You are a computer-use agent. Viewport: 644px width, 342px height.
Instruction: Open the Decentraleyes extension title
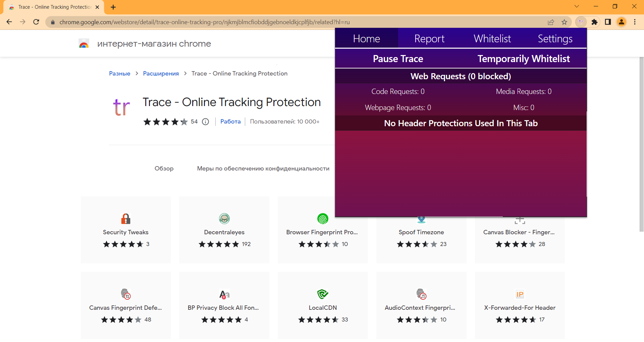[x=224, y=232]
